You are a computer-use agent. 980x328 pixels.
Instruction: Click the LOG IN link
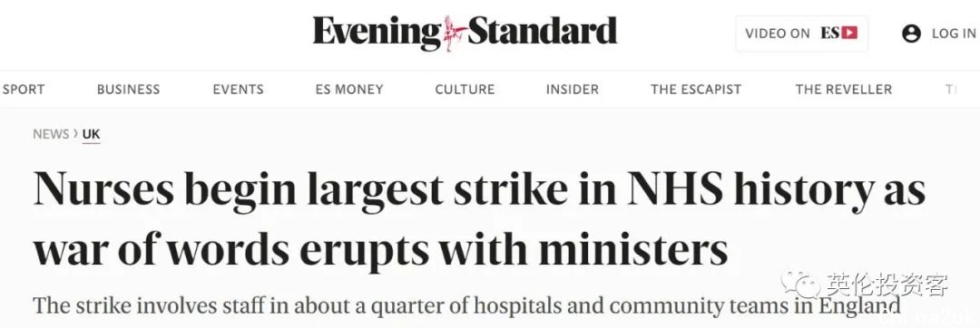[x=954, y=34]
